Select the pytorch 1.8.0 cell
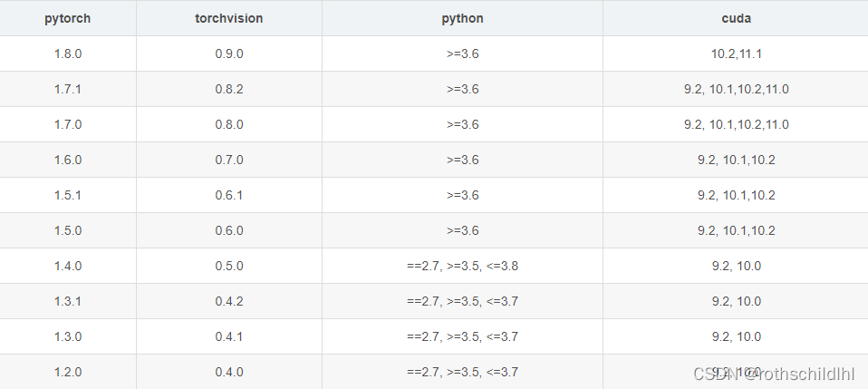This screenshot has width=868, height=389. (68, 53)
